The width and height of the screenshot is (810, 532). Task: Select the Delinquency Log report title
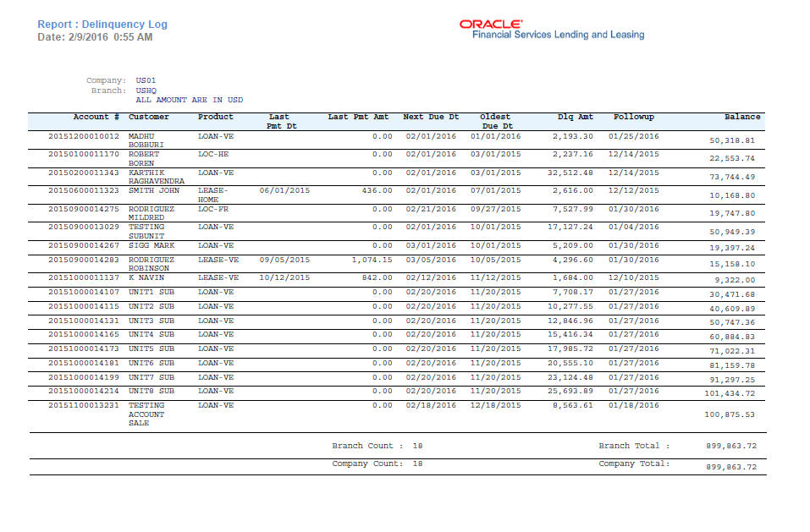point(101,25)
